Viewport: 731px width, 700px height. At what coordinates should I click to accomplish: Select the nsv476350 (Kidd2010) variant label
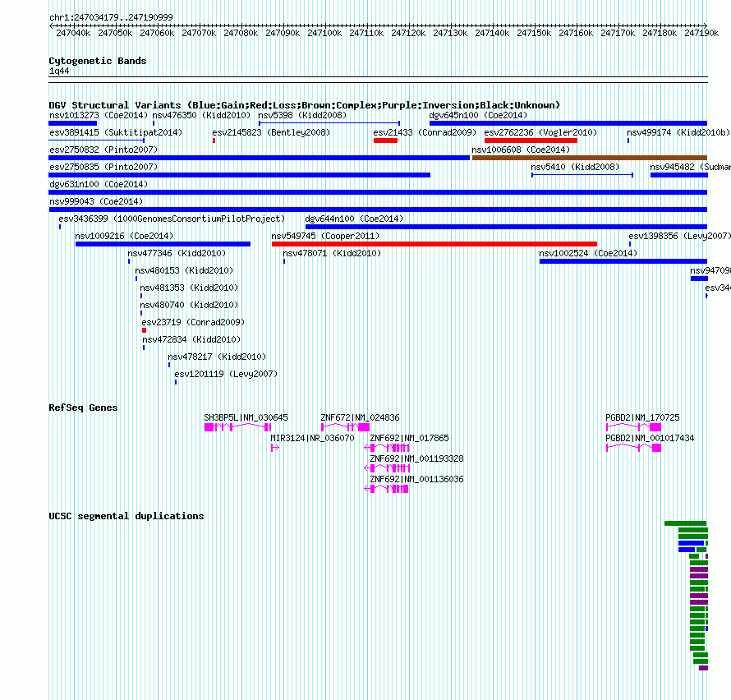pyautogui.click(x=201, y=115)
